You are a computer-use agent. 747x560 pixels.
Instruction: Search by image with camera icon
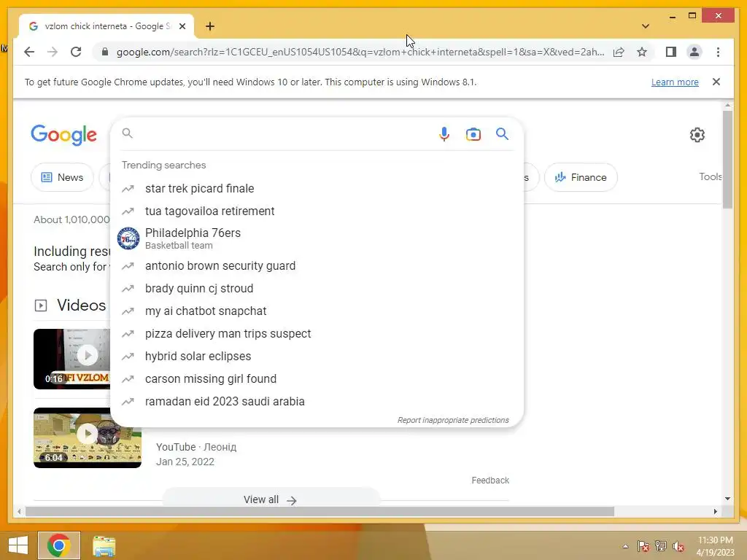tap(473, 134)
